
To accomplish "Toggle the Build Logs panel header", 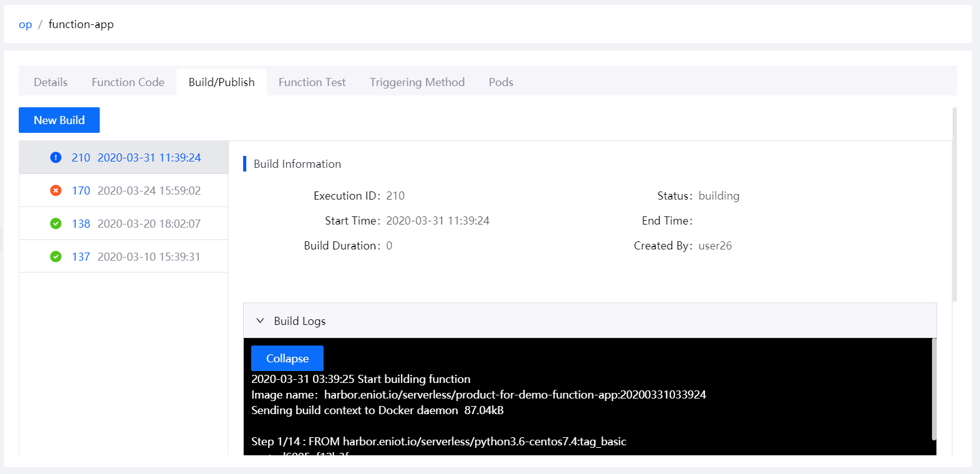I will point(589,321).
